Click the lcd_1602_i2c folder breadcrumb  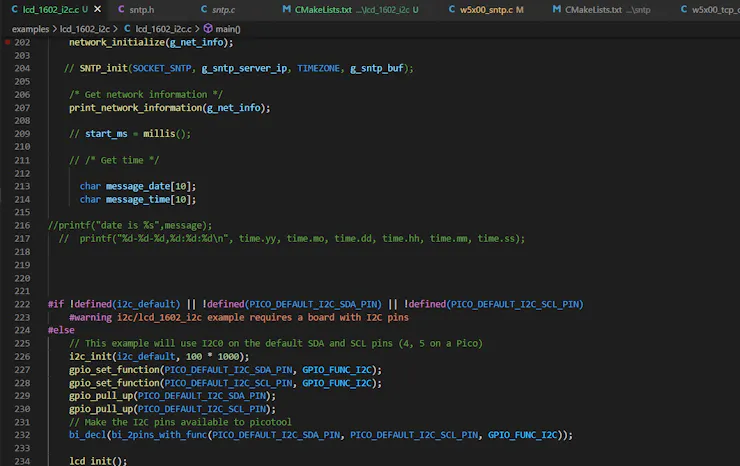pyautogui.click(x=84, y=29)
